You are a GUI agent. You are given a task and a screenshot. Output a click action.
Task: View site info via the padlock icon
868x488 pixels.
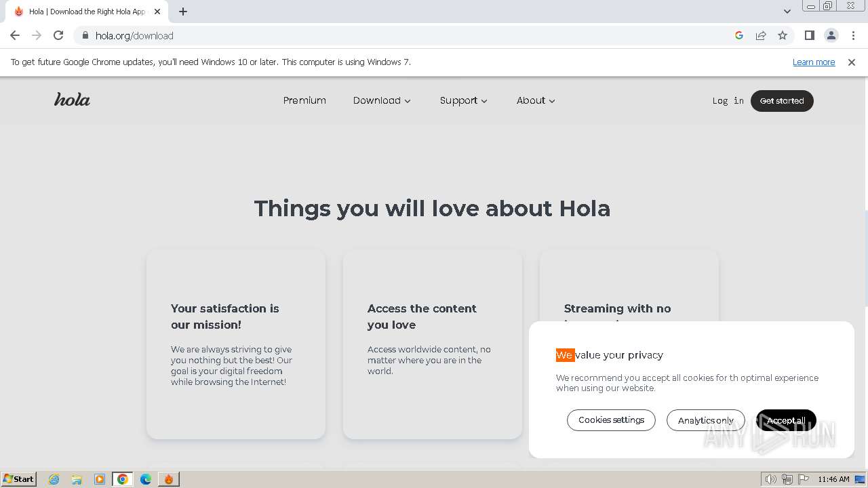(85, 35)
